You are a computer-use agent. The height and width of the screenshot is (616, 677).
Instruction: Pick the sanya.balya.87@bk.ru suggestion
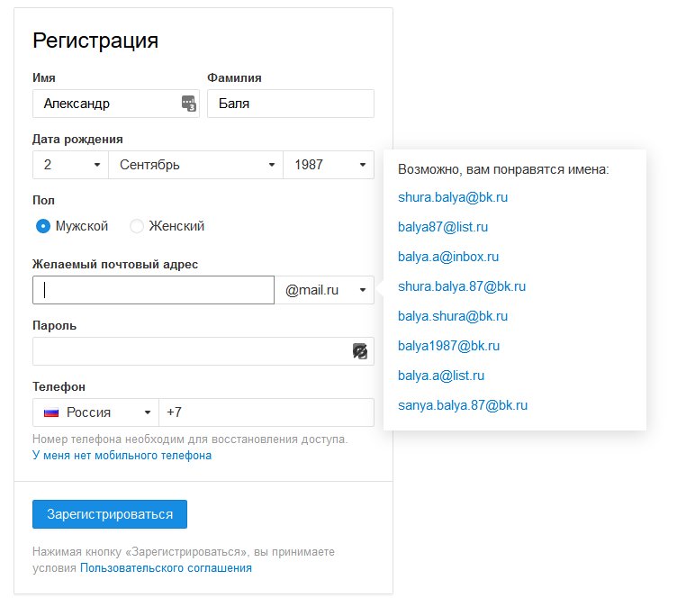(x=463, y=405)
